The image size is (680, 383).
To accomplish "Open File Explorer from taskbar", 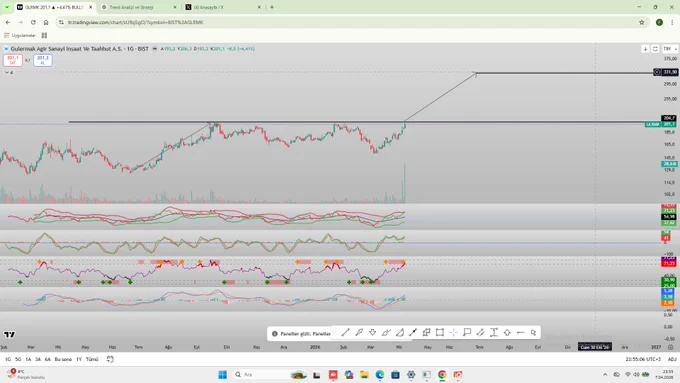I will [364, 374].
